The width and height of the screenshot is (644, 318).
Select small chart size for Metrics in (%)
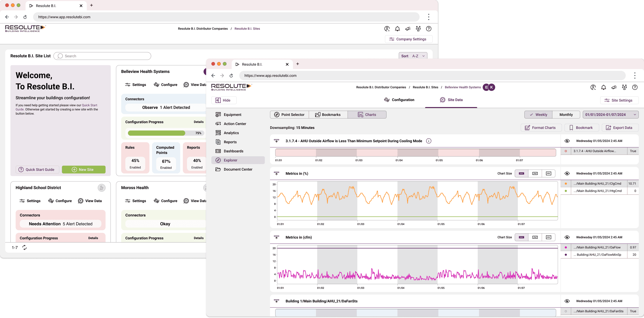coord(522,173)
